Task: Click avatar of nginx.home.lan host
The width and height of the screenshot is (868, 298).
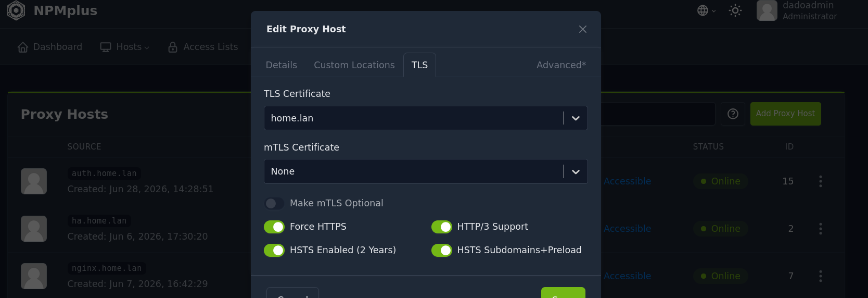Action: pos(34,276)
